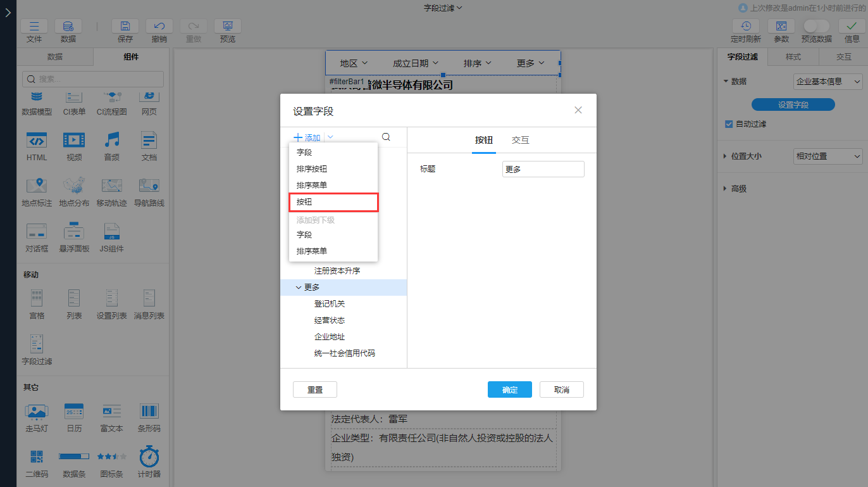Switch to the 交互 tab in the dialog
868x487 pixels.
click(x=520, y=140)
